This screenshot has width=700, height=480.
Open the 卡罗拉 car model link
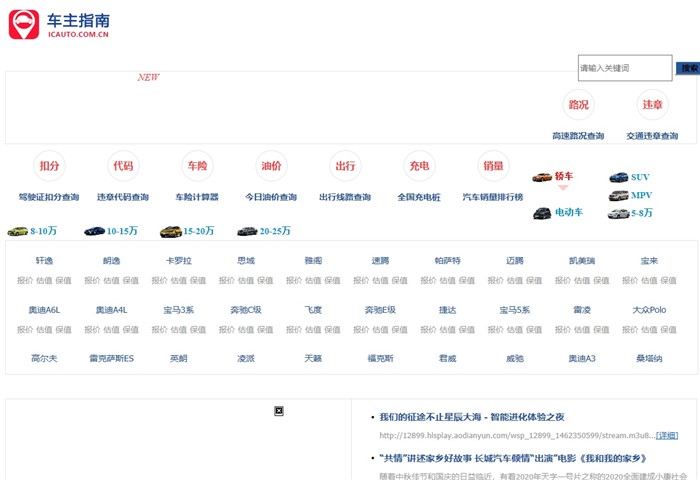(x=179, y=260)
